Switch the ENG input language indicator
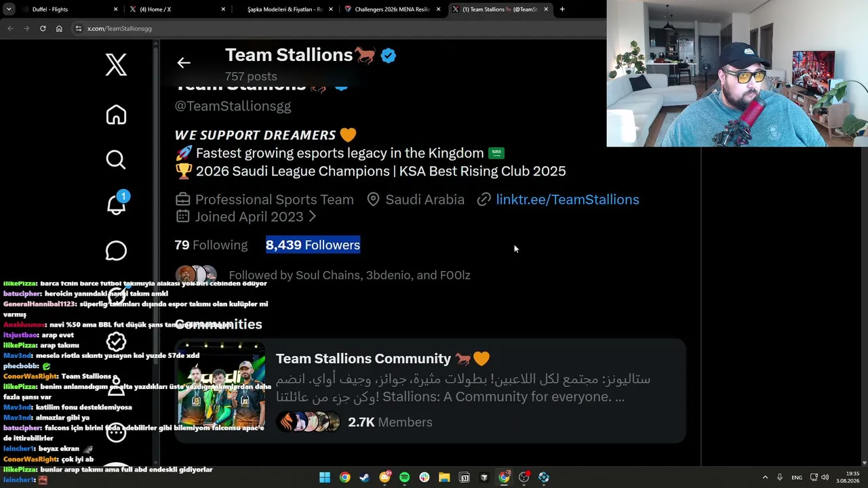Viewport: 868px width, 488px height. pyautogui.click(x=797, y=478)
